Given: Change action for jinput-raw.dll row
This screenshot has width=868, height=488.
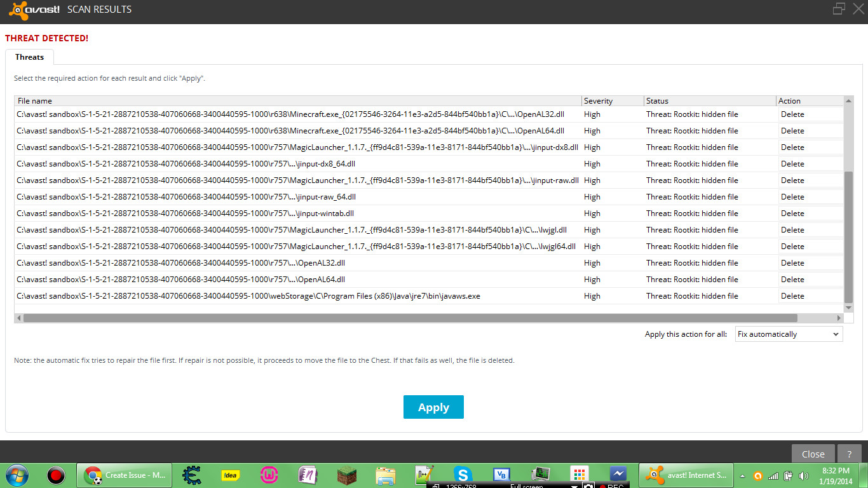Looking at the screenshot, I should (x=811, y=180).
